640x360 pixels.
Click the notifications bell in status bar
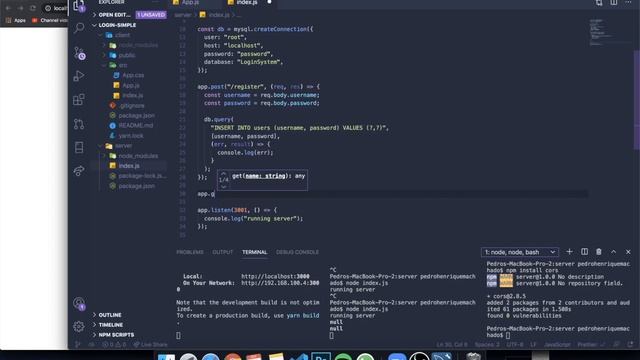[631, 344]
